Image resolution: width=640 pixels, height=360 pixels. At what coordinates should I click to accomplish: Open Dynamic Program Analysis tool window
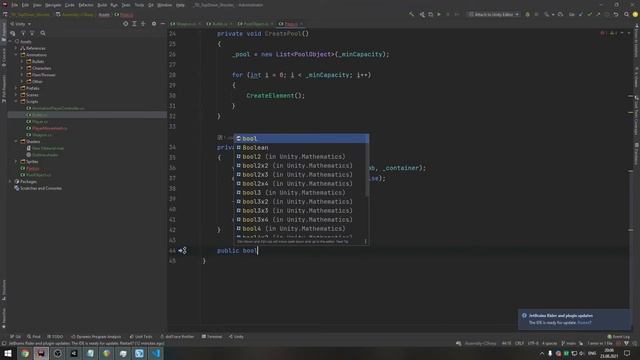point(96,337)
